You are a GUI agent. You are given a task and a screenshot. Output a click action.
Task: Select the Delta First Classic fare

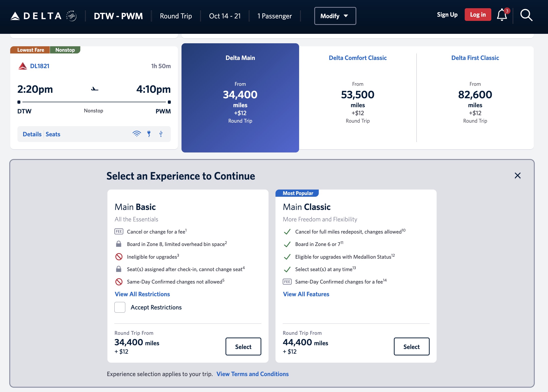[x=475, y=98]
